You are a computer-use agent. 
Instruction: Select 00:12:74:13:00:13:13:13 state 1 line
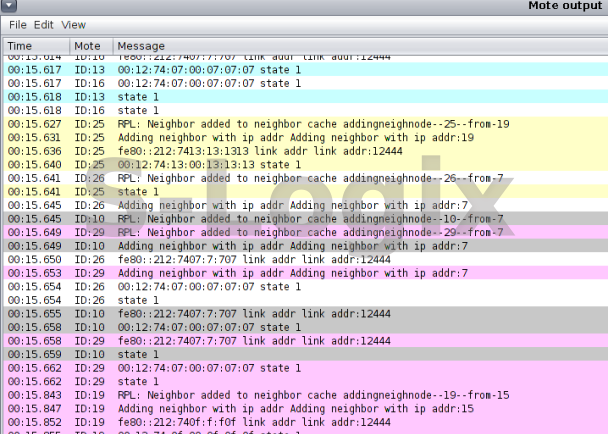pos(306,165)
